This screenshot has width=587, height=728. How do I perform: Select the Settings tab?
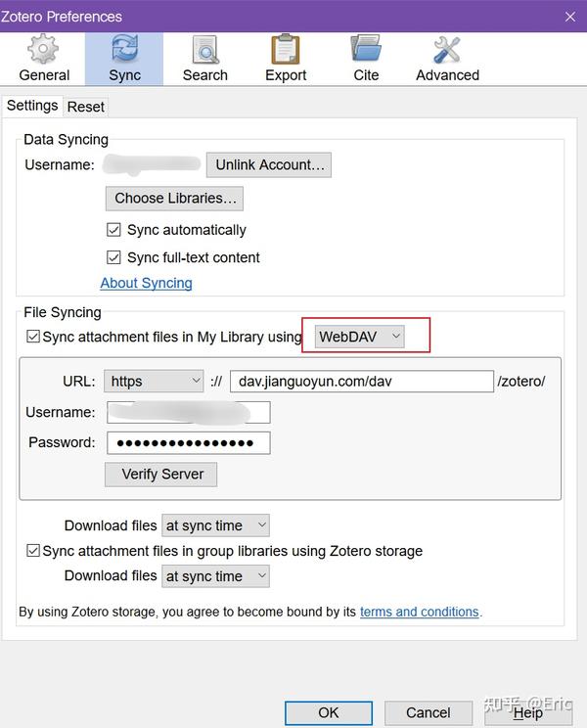pos(32,106)
